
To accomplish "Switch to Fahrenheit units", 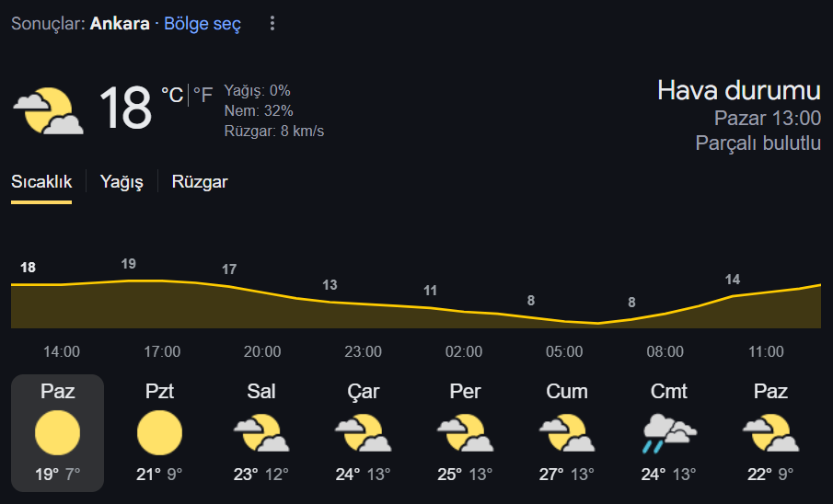I will (x=202, y=95).
